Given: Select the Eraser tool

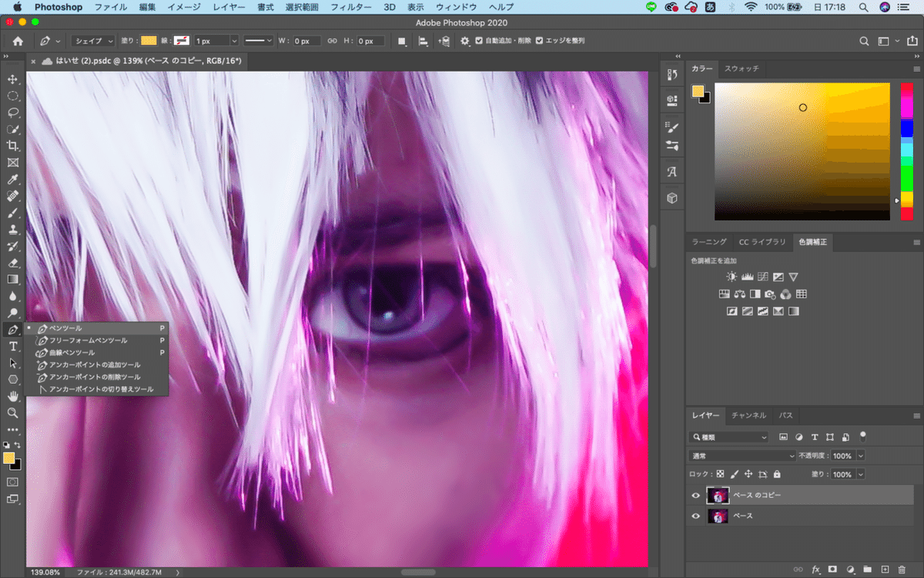Looking at the screenshot, I should coord(12,263).
